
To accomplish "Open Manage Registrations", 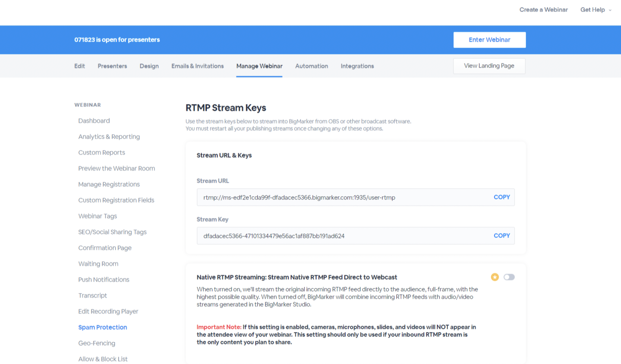I will click(109, 184).
